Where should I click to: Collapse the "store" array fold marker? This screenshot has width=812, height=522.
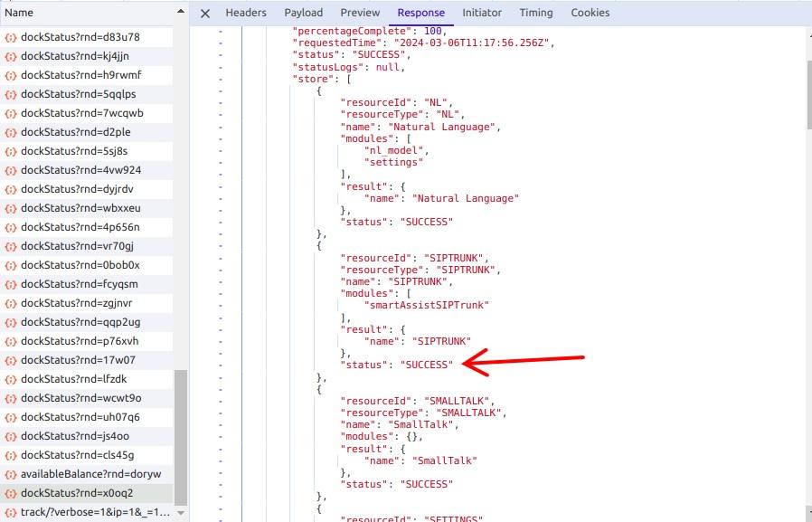[220, 79]
